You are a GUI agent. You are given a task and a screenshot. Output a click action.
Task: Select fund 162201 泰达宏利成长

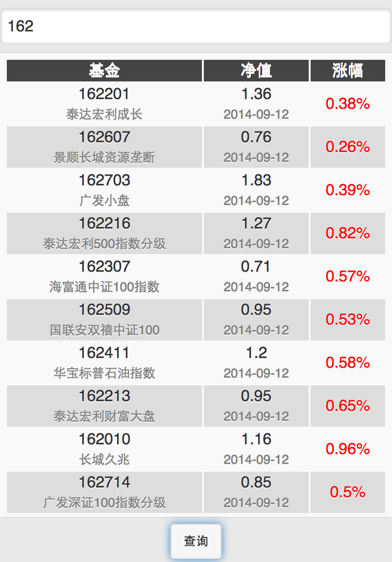click(104, 104)
